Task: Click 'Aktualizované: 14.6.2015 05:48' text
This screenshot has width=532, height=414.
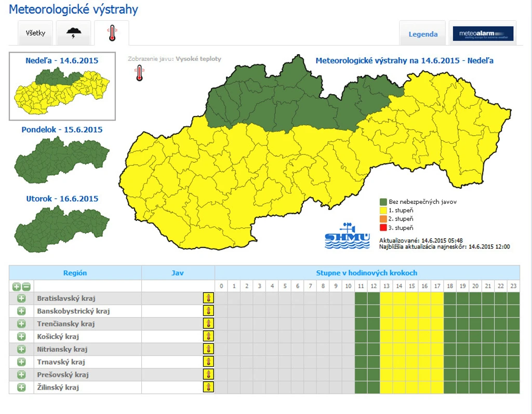Action: click(421, 240)
